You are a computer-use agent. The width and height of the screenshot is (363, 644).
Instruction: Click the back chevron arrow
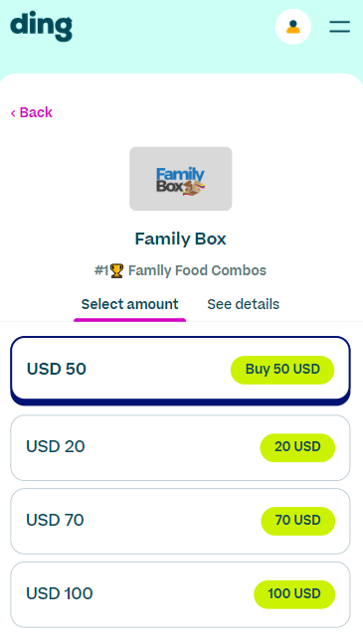pyautogui.click(x=13, y=112)
